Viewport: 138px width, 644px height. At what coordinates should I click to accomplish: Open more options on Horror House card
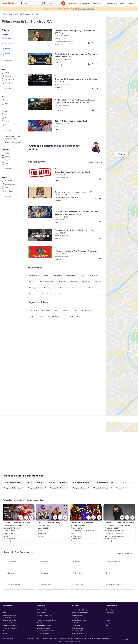click(x=132, y=517)
